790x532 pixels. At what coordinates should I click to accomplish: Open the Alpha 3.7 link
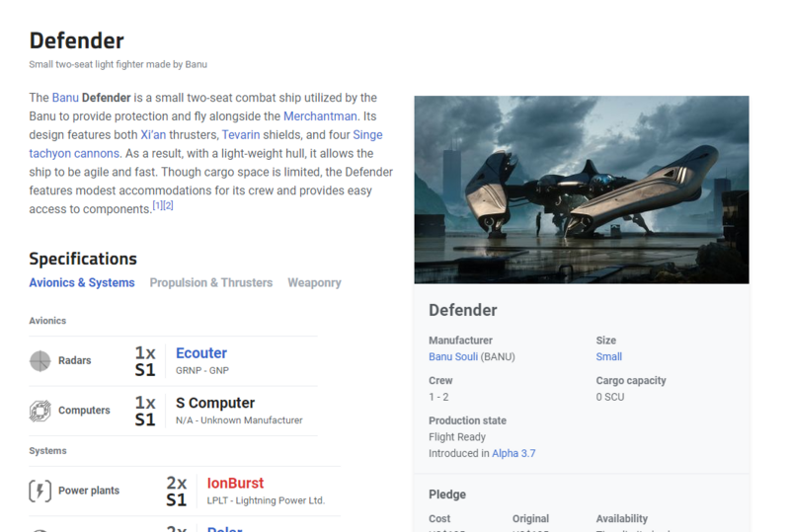(513, 453)
